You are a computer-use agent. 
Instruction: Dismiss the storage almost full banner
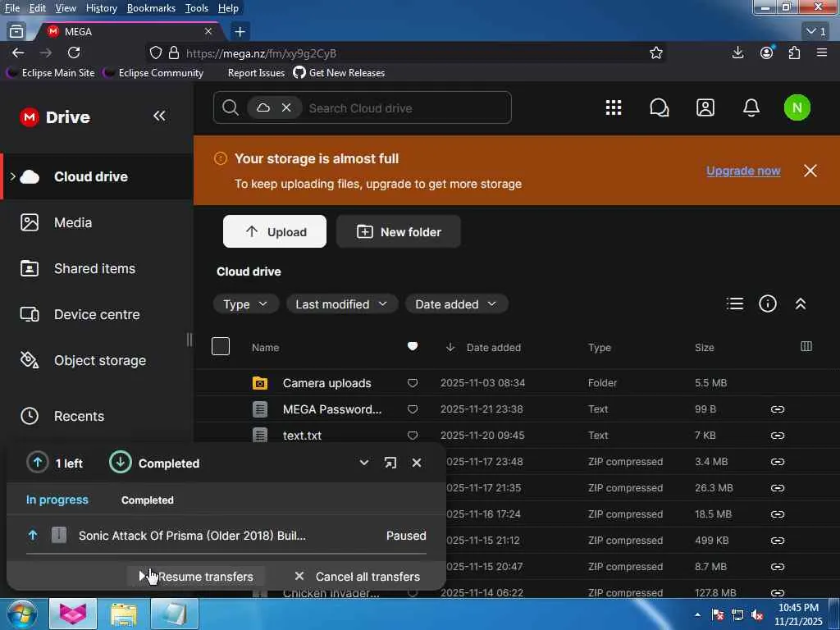pos(810,171)
